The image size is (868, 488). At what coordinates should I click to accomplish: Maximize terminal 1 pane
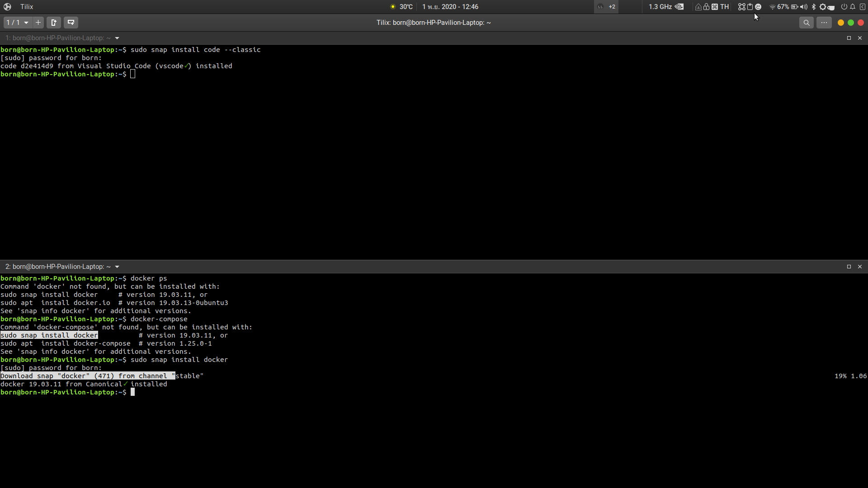tap(849, 38)
